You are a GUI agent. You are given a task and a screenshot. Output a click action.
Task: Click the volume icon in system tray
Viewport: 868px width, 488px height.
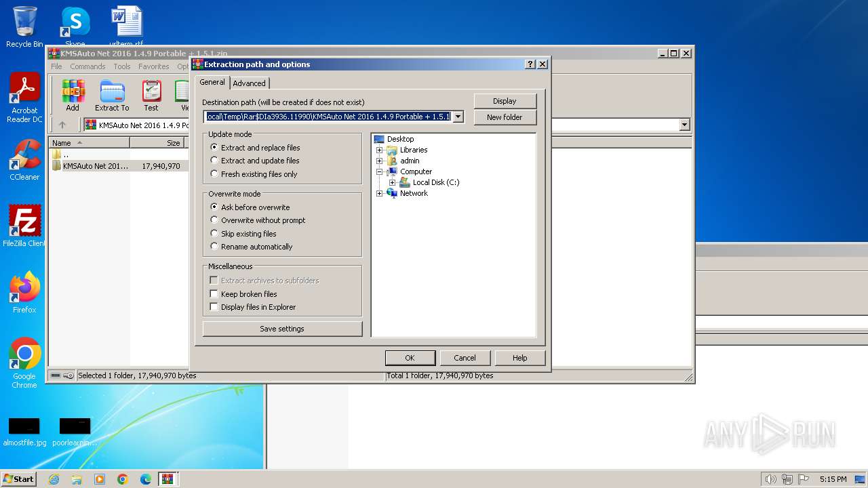pyautogui.click(x=770, y=479)
